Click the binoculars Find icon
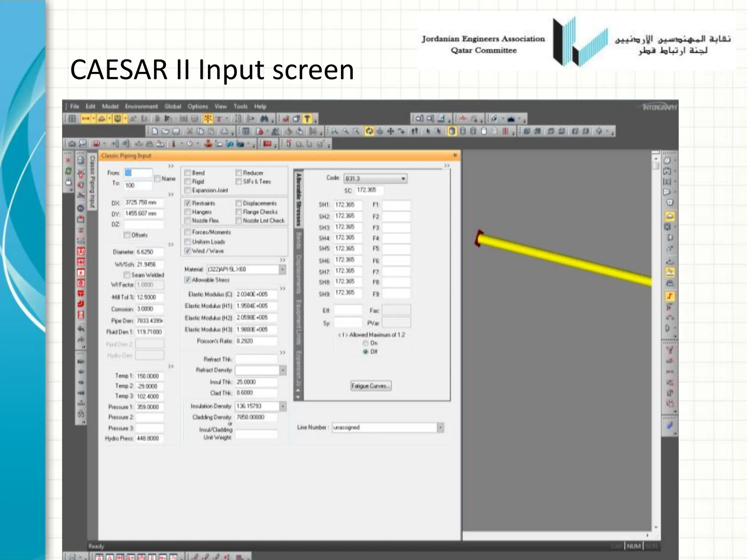747x560 pixels. [264, 119]
